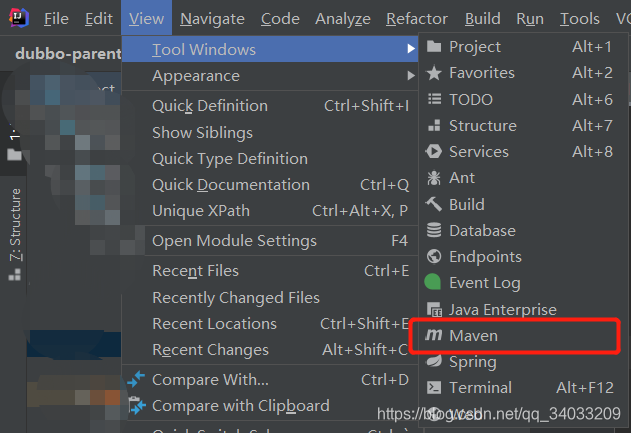Choose Open Module Settings
This screenshot has width=631, height=433.
point(270,241)
